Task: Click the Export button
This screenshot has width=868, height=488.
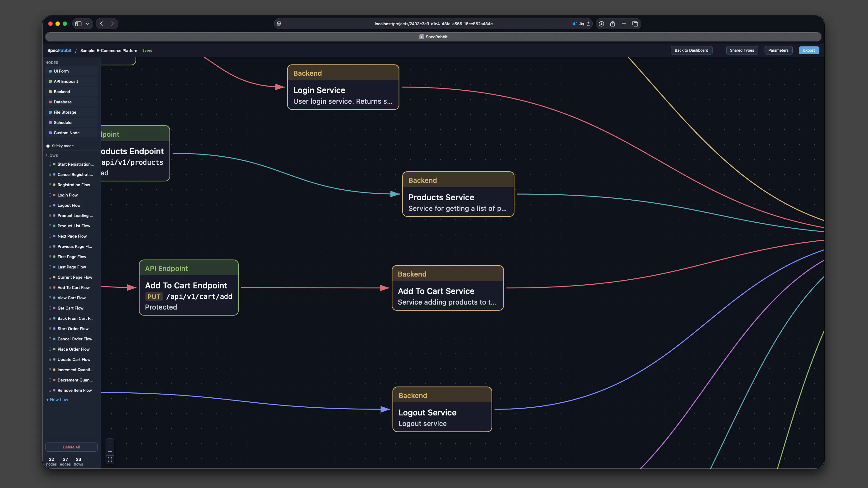Action: tap(809, 50)
